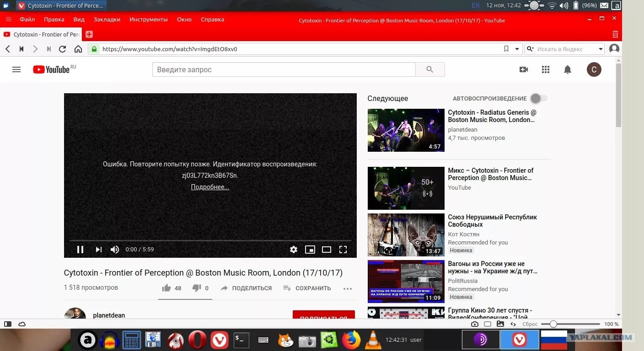The height and width of the screenshot is (351, 644).
Task: Open the search engine selector magnifier
Action: pyautogui.click(x=530, y=49)
